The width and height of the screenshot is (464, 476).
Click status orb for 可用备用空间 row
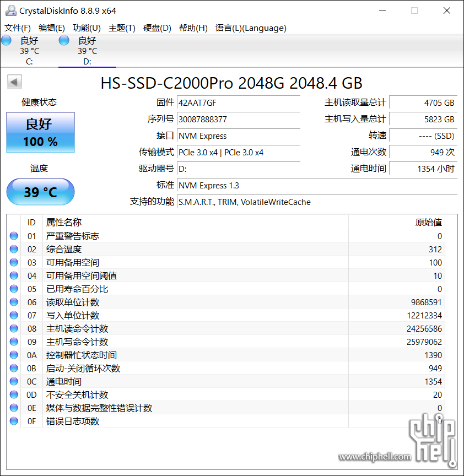(x=14, y=262)
